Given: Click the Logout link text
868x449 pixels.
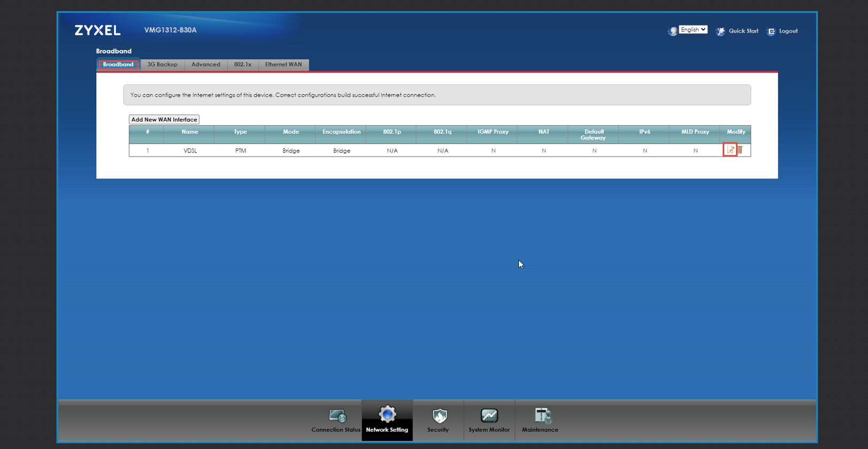Looking at the screenshot, I should [788, 31].
